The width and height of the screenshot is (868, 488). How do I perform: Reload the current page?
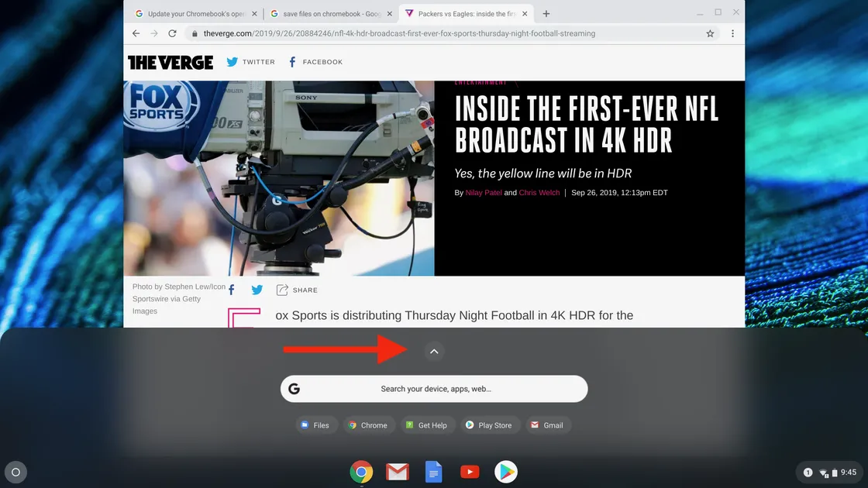point(172,33)
